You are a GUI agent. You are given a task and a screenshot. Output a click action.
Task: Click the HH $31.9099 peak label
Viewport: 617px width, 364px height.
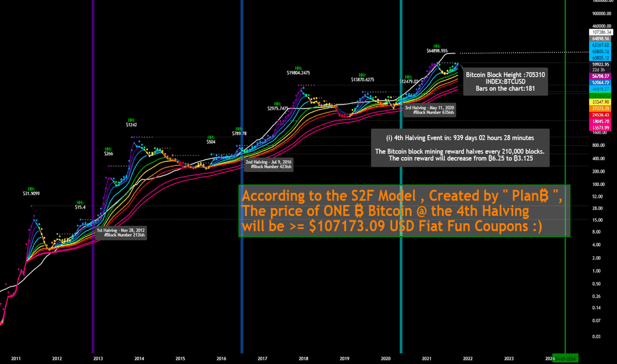click(x=31, y=191)
